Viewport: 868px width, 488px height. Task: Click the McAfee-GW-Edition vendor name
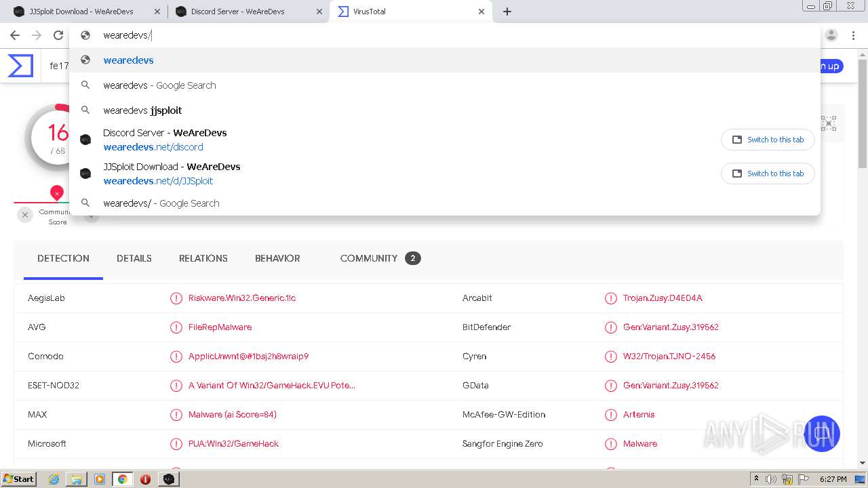click(x=504, y=415)
